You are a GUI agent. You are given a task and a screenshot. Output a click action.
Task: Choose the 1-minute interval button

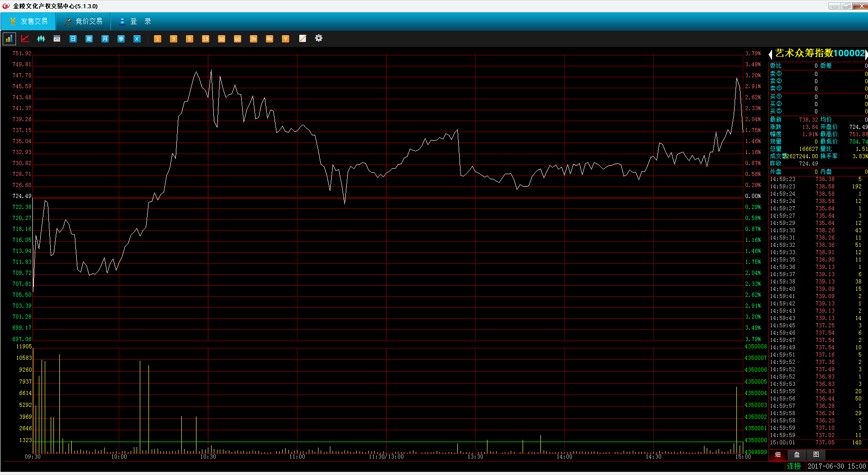click(x=158, y=39)
